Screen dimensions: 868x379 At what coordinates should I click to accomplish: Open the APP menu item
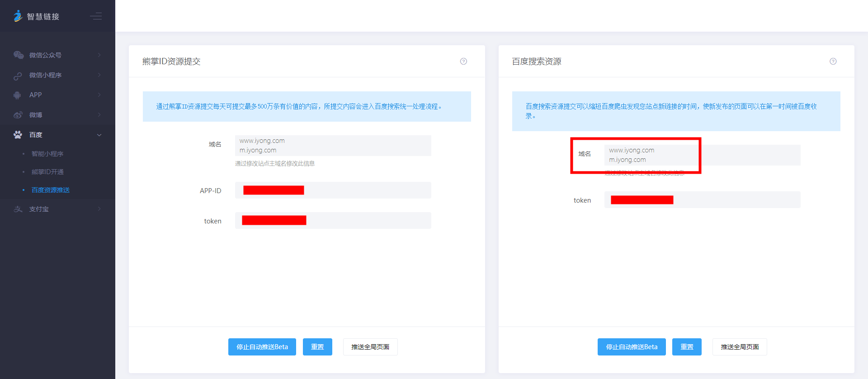[x=57, y=95]
